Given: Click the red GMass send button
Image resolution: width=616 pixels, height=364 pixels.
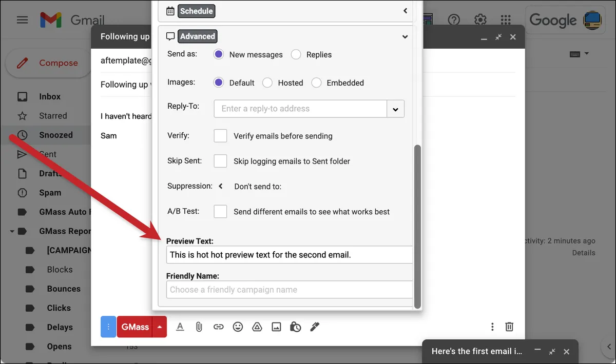Looking at the screenshot, I should pyautogui.click(x=135, y=327).
